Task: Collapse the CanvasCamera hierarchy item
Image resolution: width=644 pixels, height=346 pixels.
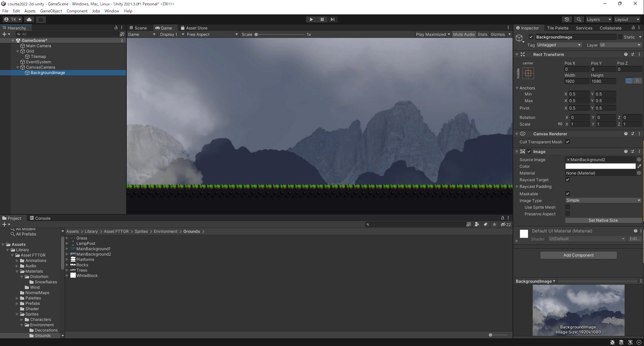Action: click(x=18, y=67)
